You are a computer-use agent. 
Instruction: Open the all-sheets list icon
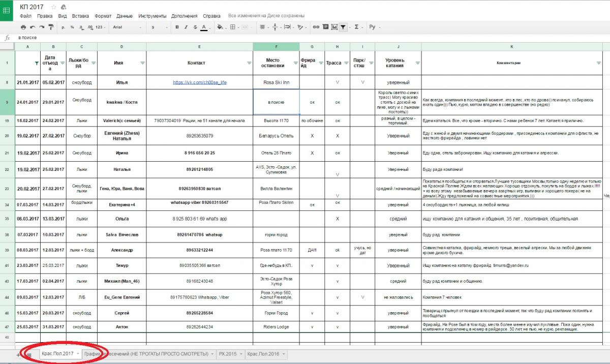(29, 354)
